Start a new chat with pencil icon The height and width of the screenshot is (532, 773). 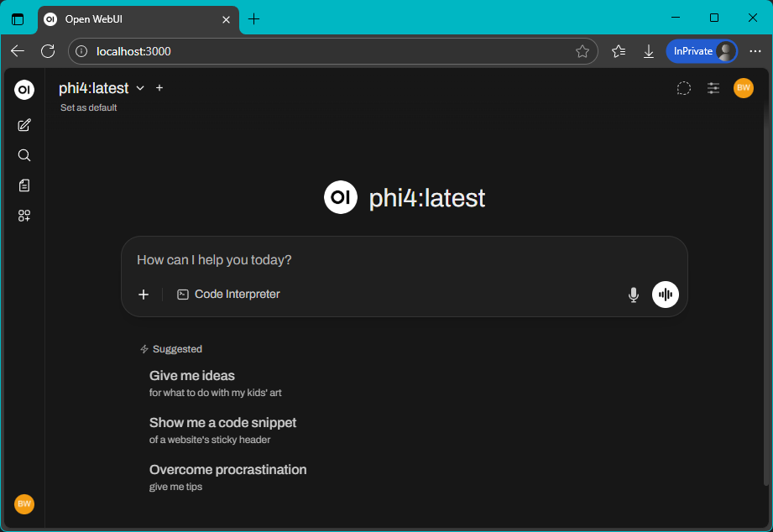coord(24,125)
